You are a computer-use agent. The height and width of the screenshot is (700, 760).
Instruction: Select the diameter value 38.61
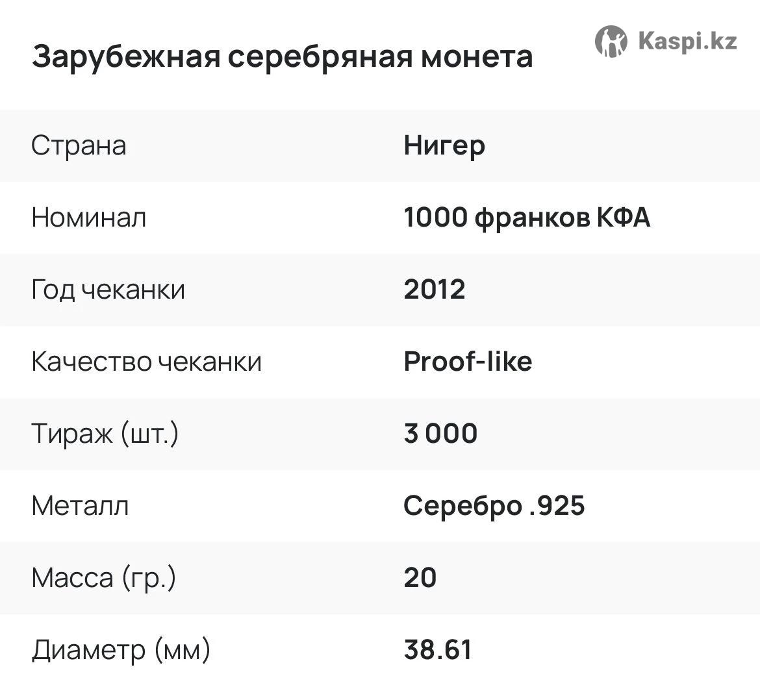437,649
